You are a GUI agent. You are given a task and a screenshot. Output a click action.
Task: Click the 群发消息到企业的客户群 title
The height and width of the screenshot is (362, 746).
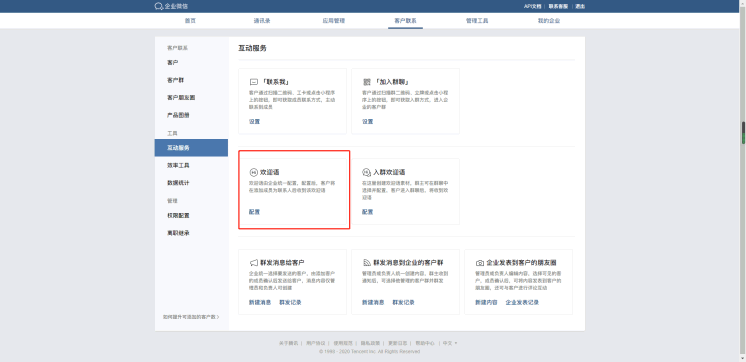click(x=409, y=263)
